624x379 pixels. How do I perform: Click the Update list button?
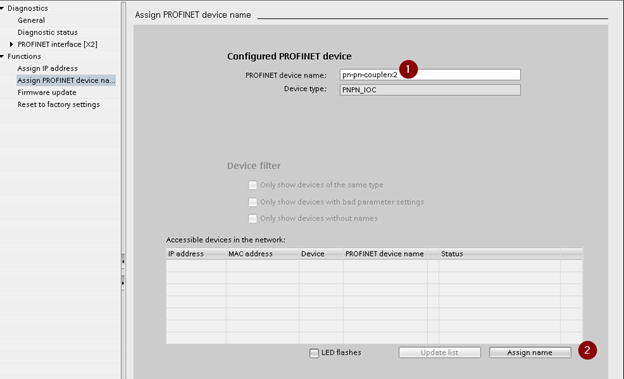[x=439, y=353]
